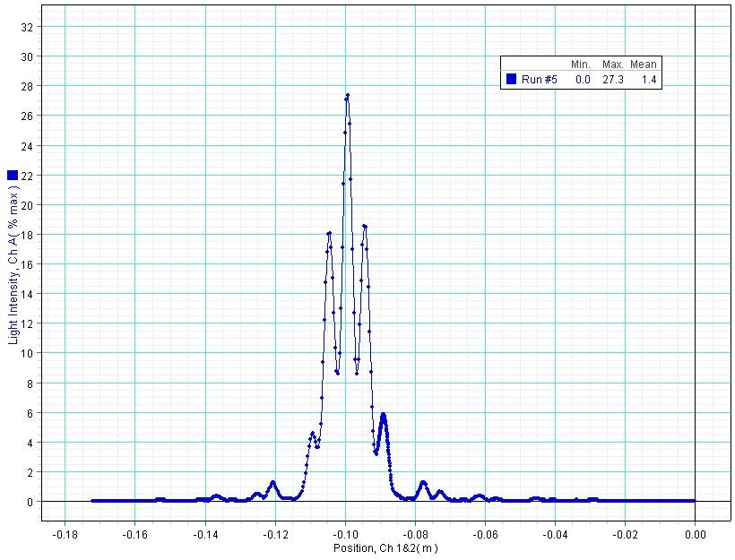The height and width of the screenshot is (560, 735).
Task: Select the Run #5 legend label
Action: click(x=539, y=79)
